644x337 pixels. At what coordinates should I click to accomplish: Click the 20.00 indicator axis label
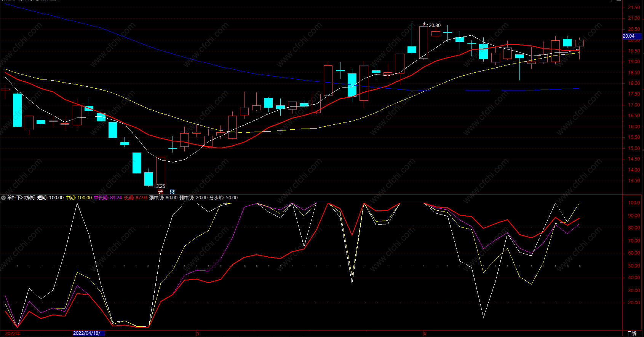pos(634,303)
